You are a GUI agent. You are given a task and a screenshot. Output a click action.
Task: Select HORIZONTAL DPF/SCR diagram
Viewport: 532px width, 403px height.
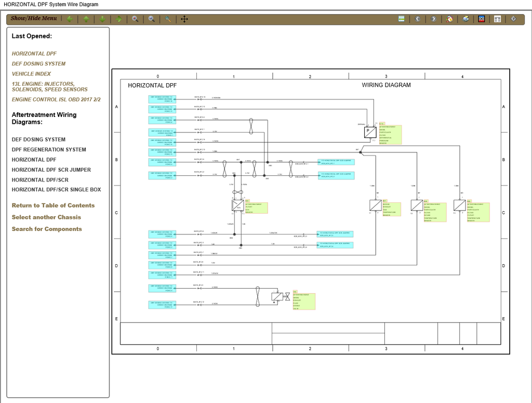(40, 180)
